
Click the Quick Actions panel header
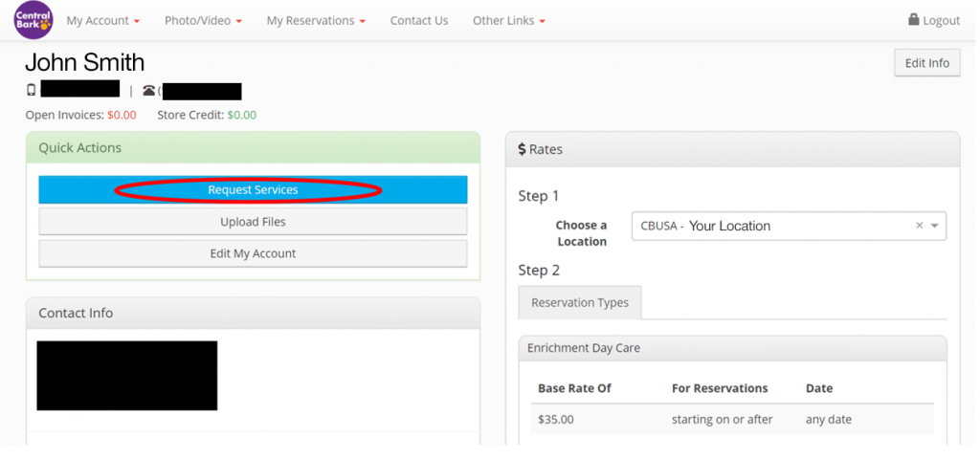coord(253,147)
